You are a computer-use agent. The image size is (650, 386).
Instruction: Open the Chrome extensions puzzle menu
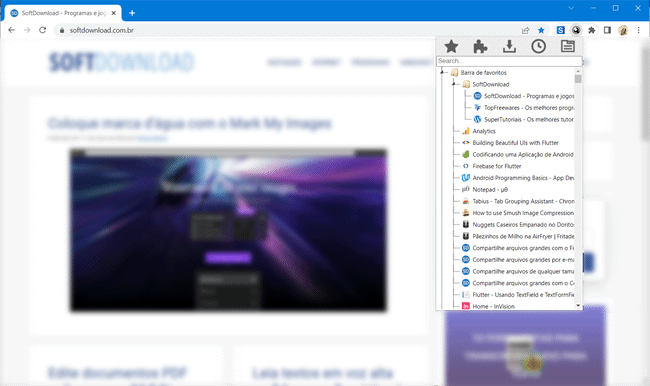coord(592,30)
